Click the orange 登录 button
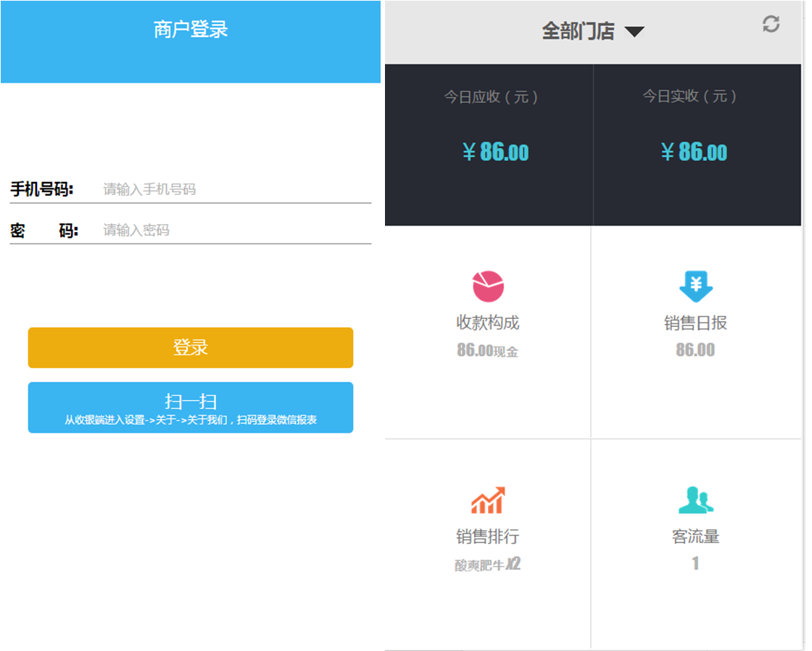 (191, 347)
